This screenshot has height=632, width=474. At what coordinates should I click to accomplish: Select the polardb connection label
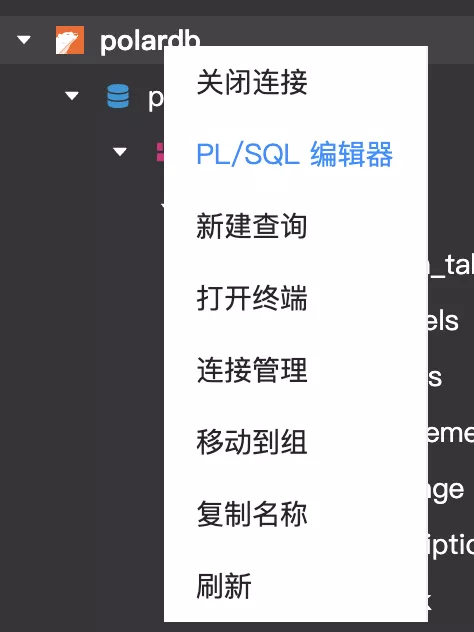(150, 41)
